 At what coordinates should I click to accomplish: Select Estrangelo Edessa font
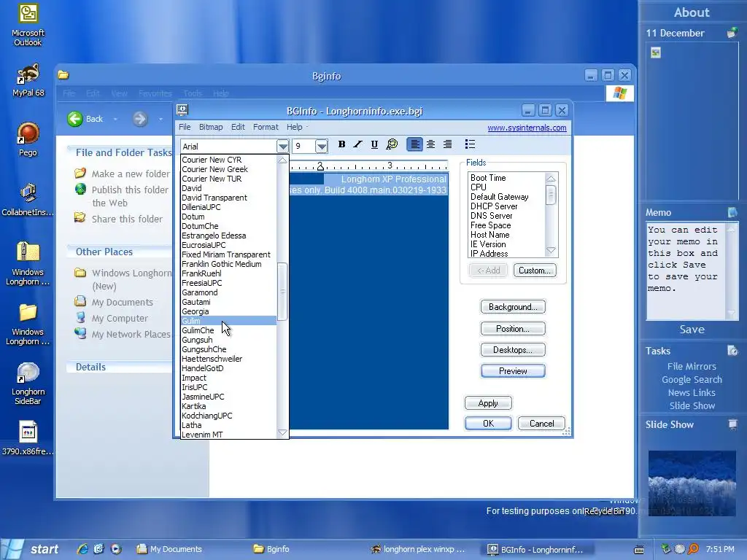tap(228, 236)
